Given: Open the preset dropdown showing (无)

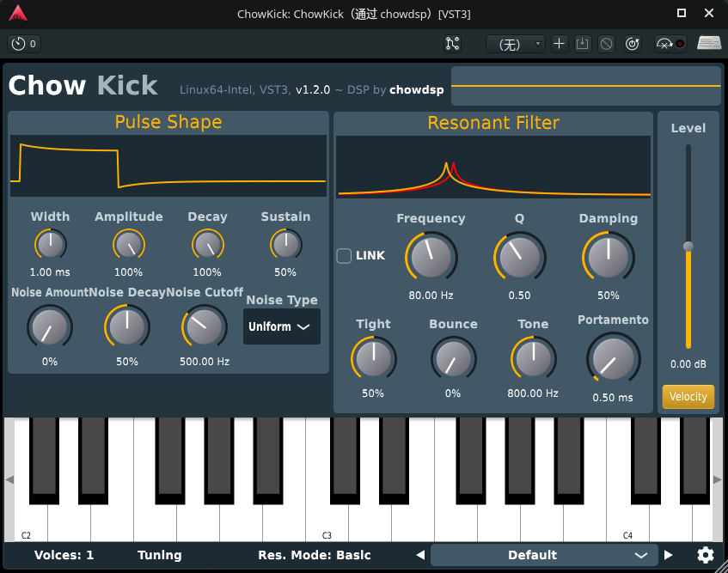Looking at the screenshot, I should pyautogui.click(x=516, y=44).
